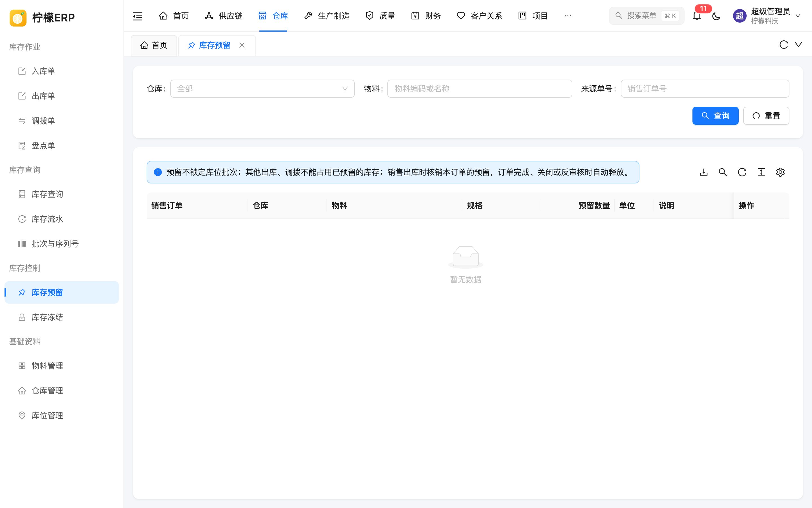This screenshot has height=508, width=812.
Task: Open the 仓库 dropdown
Action: click(x=262, y=89)
